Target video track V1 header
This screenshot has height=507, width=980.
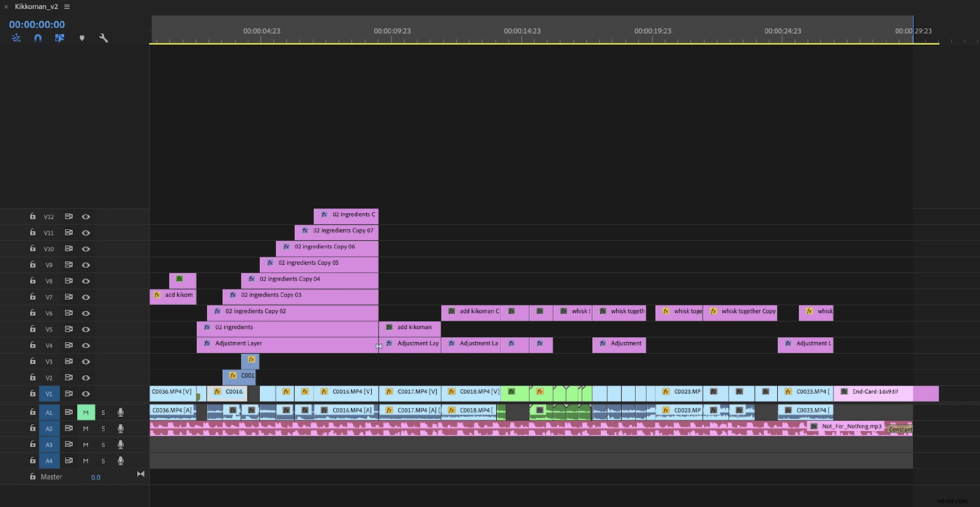(x=50, y=394)
